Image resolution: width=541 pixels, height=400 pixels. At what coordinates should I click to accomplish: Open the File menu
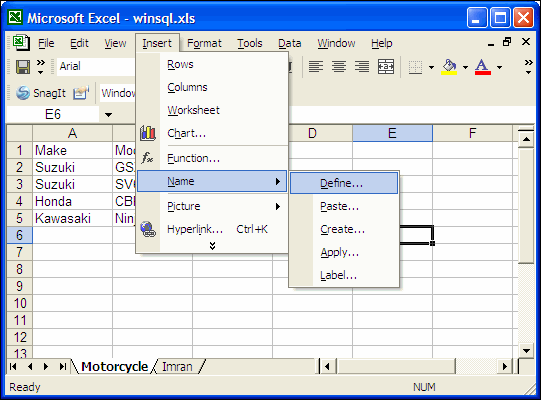tap(46, 43)
